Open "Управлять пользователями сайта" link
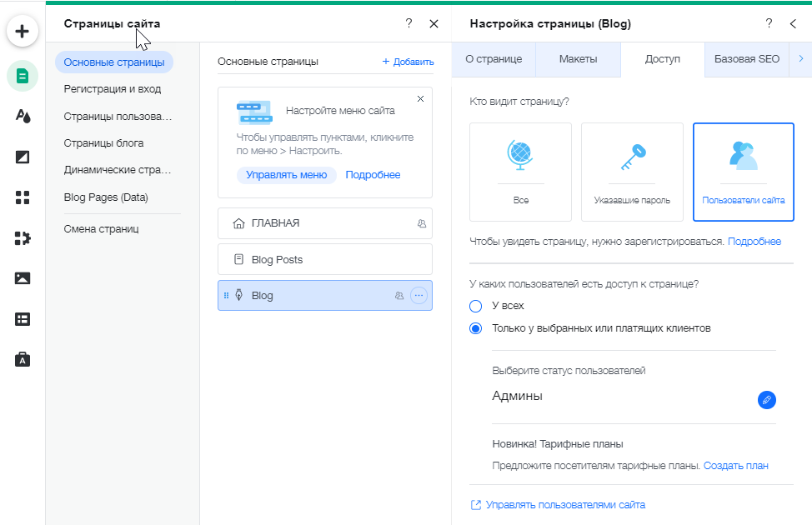Screen dimensions: 812x525 tap(564, 505)
